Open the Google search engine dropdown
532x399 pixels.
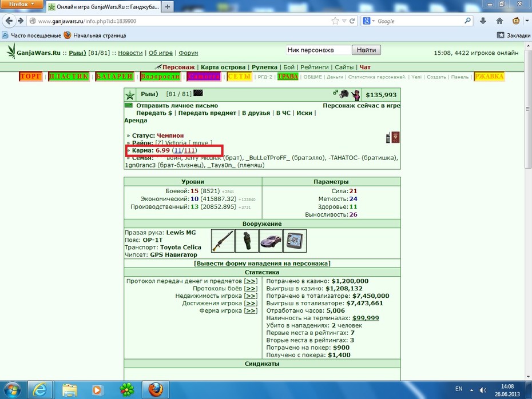pyautogui.click(x=369, y=21)
